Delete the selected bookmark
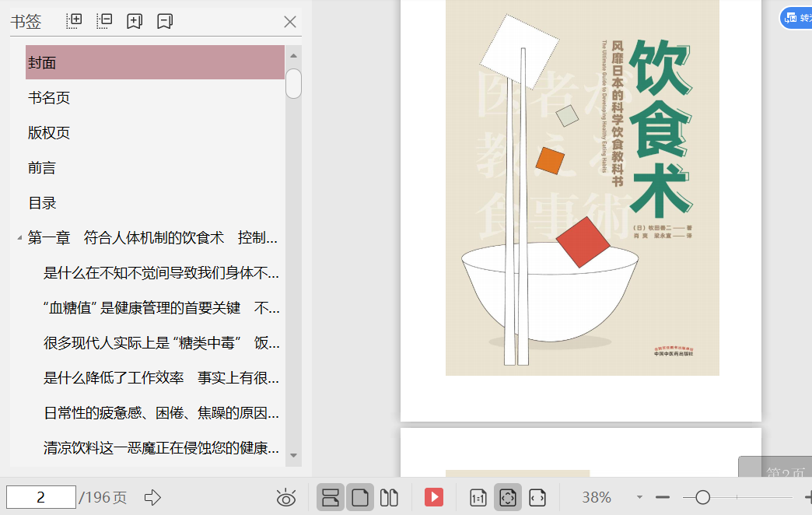This screenshot has height=515, width=812. tap(165, 21)
